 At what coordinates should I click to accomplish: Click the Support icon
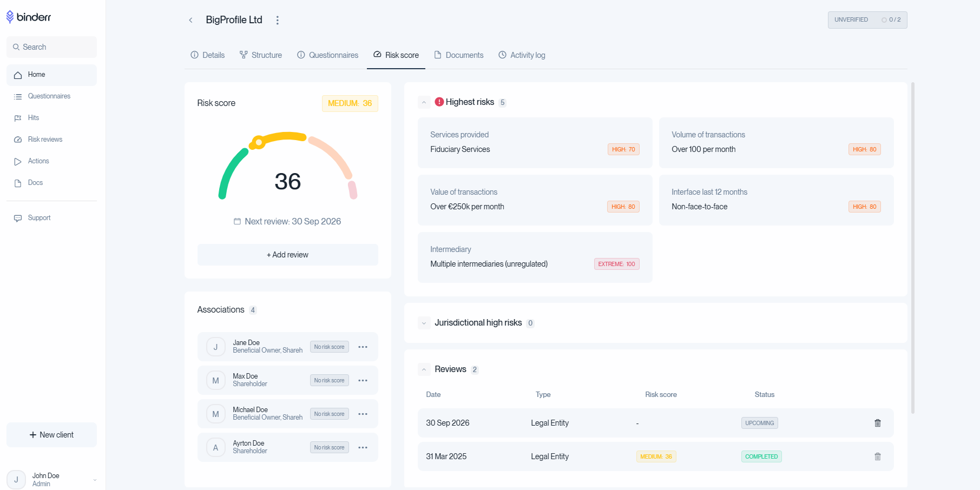[18, 217]
